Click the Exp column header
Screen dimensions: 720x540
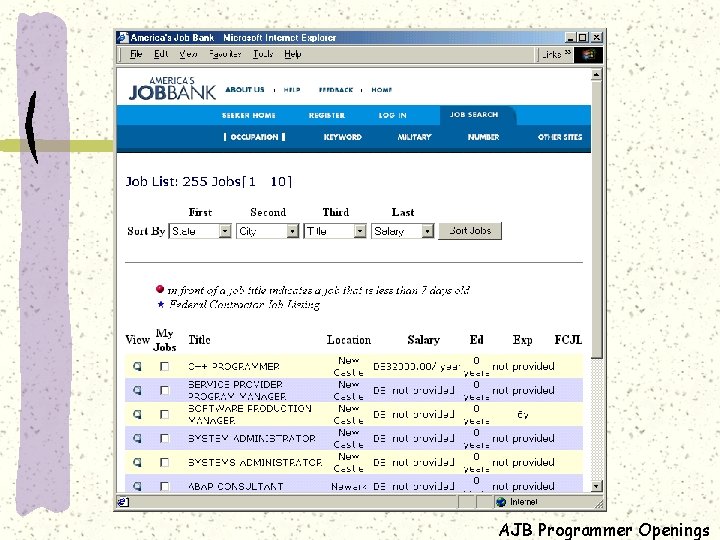(523, 340)
